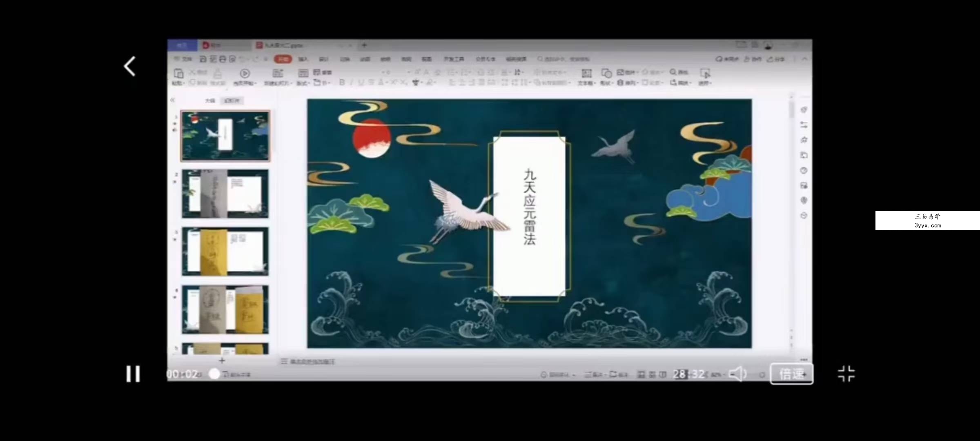Click the Find magnifier icon in ribbon
980x441 pixels.
pyautogui.click(x=673, y=72)
